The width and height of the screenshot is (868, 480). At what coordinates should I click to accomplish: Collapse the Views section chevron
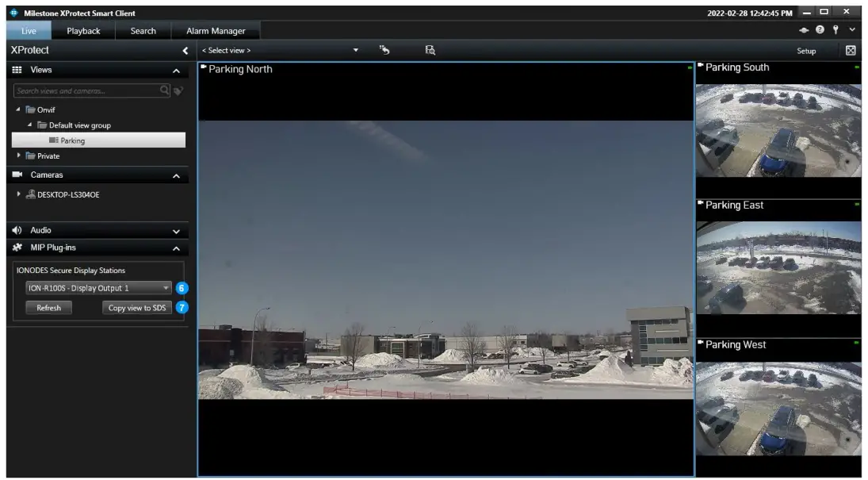[176, 71]
